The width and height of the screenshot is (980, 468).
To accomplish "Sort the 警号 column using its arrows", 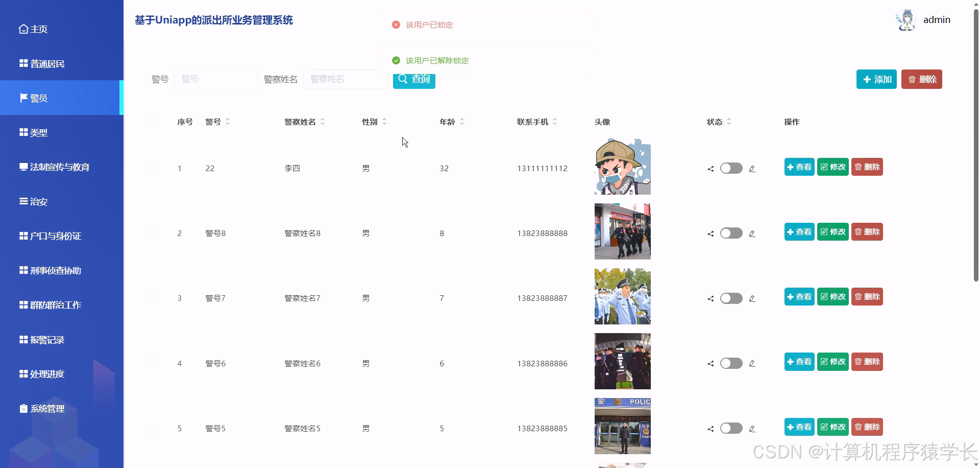I will (228, 122).
